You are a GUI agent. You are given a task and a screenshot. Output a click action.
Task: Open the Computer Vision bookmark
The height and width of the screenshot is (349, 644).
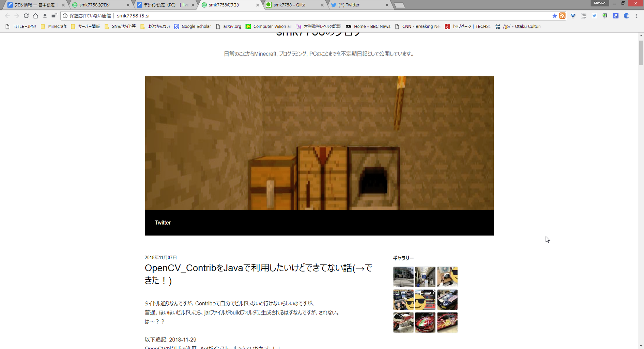269,26
